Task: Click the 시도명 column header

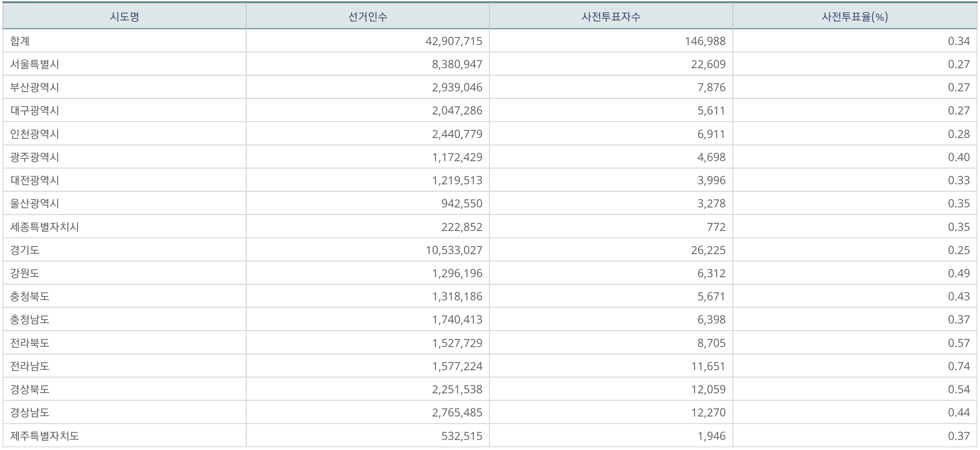Action: tap(124, 17)
